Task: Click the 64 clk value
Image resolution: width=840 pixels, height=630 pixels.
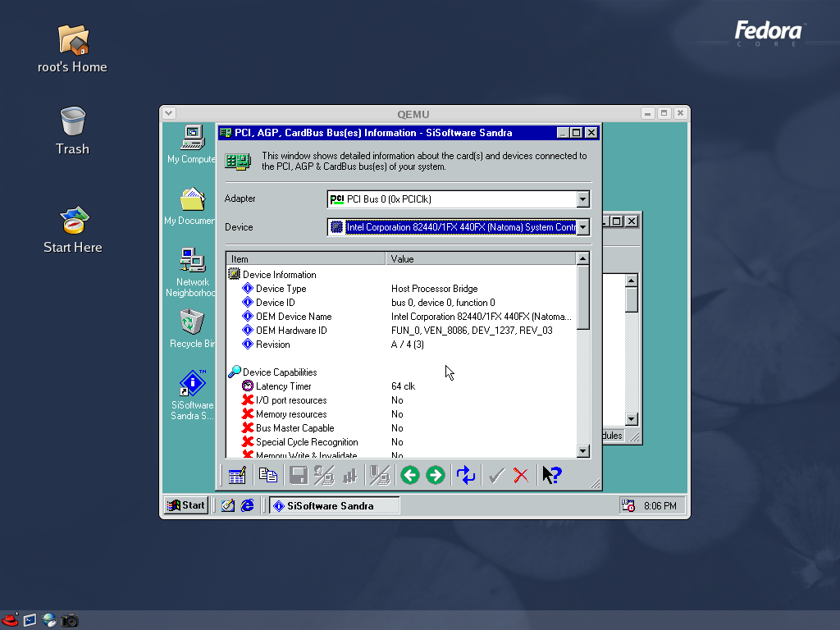Action: pos(403,386)
